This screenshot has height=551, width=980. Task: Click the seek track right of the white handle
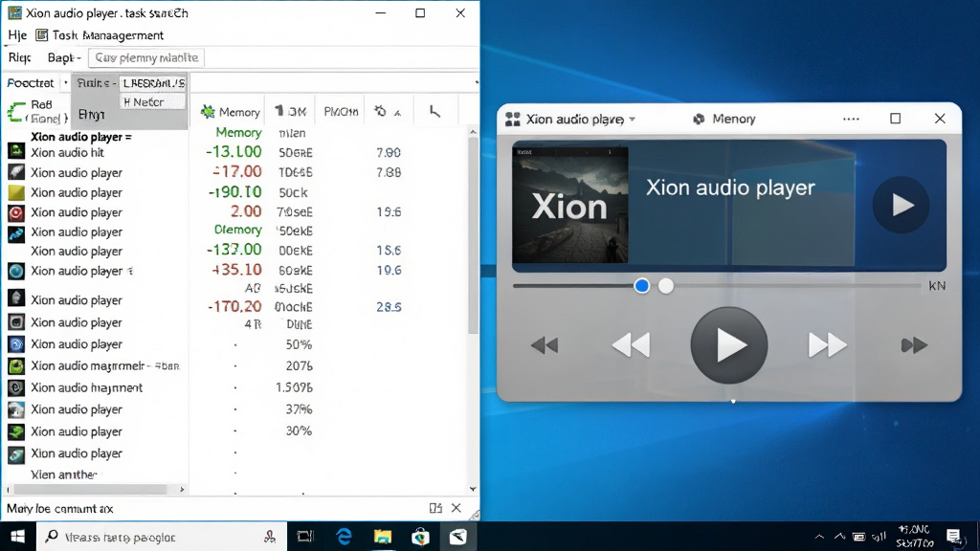[797, 285]
